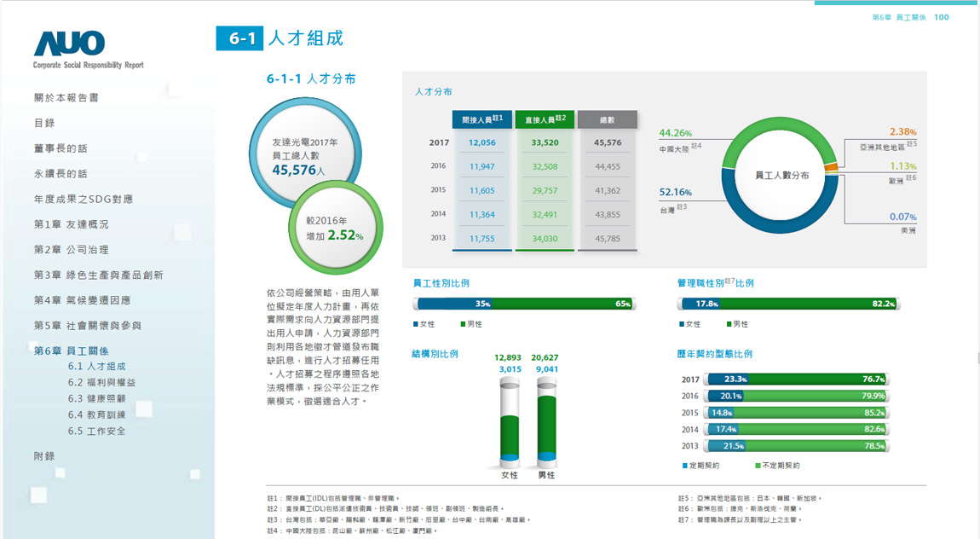This screenshot has width=980, height=539.
Task: Jump to 6.5 工作安全 subsection
Action: click(x=96, y=431)
